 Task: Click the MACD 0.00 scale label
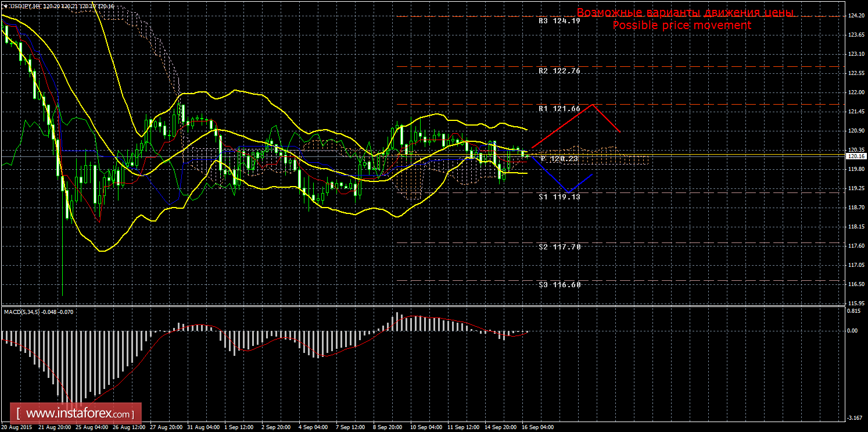[x=853, y=330]
